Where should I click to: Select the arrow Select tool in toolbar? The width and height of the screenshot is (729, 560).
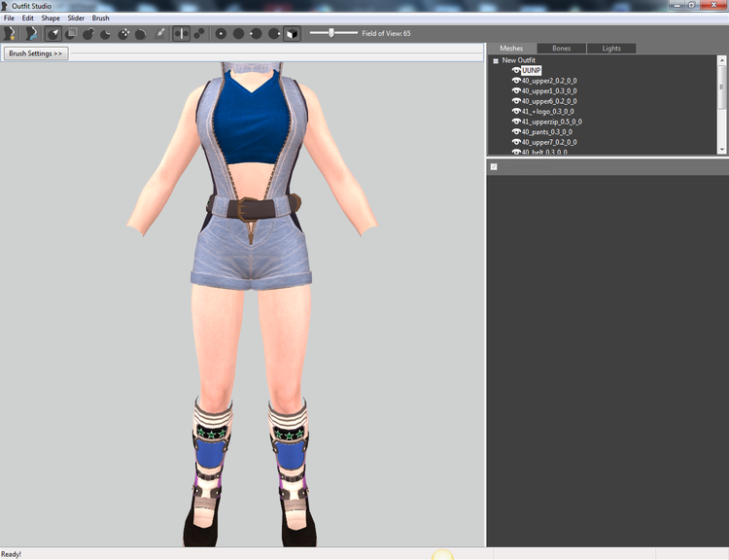[x=53, y=33]
